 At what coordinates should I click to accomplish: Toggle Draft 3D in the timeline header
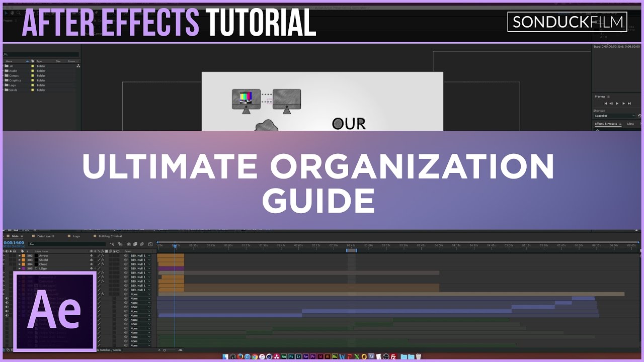pos(120,244)
